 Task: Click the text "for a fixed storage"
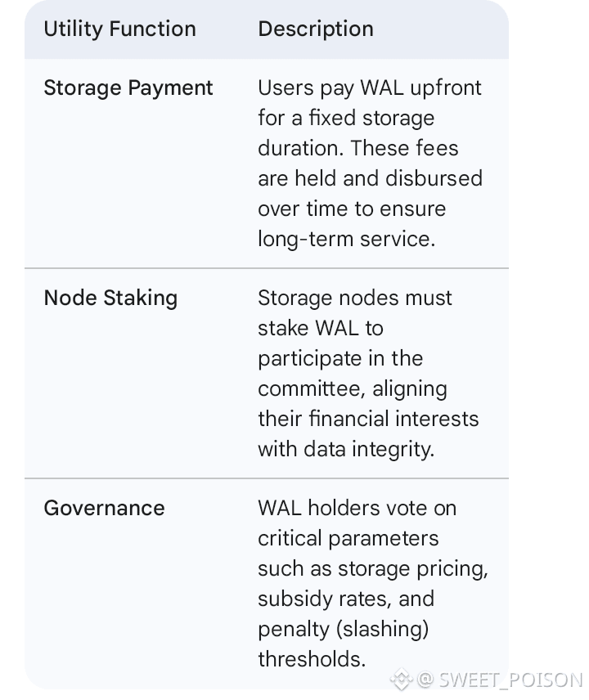pos(346,119)
